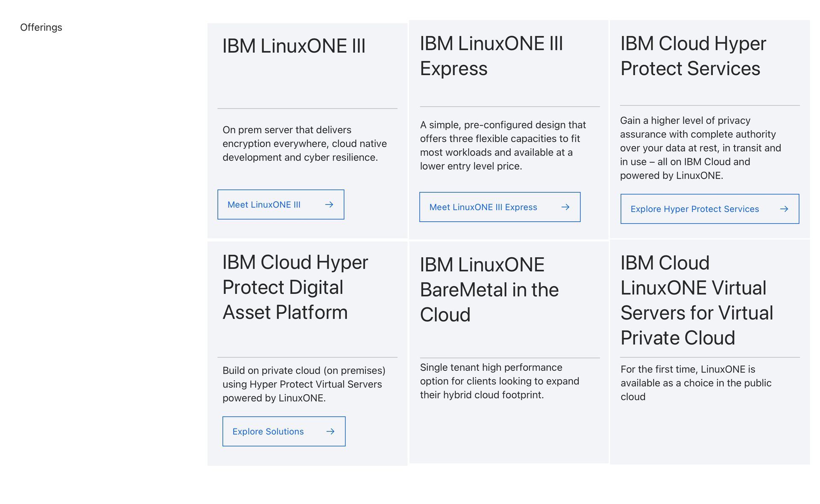The height and width of the screenshot is (504, 820).
Task: Click the arrow icon in Explore Hyper Protect Services
Action: (784, 209)
